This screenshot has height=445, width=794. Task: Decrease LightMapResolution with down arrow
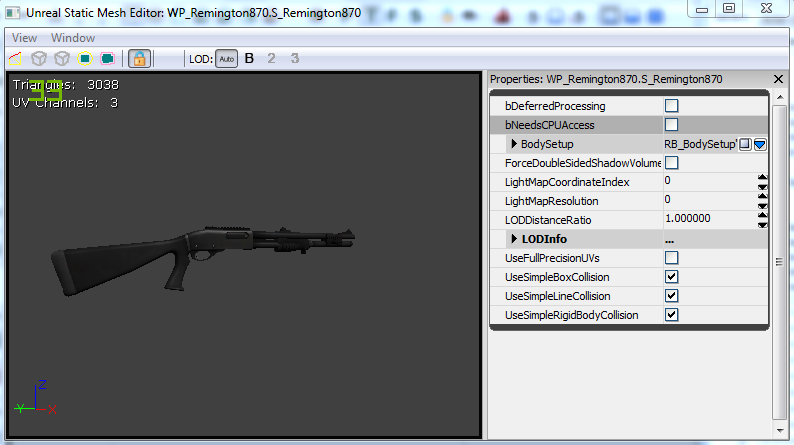(763, 206)
